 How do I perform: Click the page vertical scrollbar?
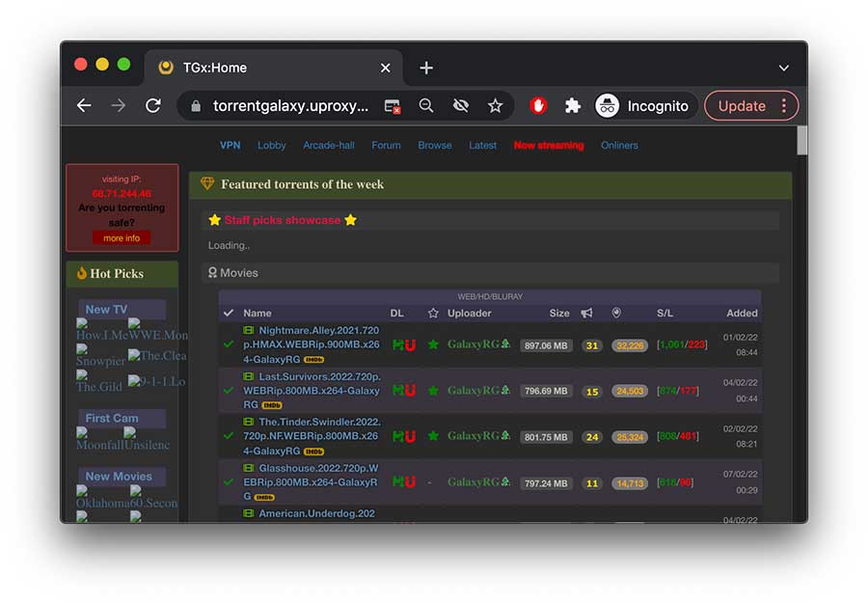801,140
